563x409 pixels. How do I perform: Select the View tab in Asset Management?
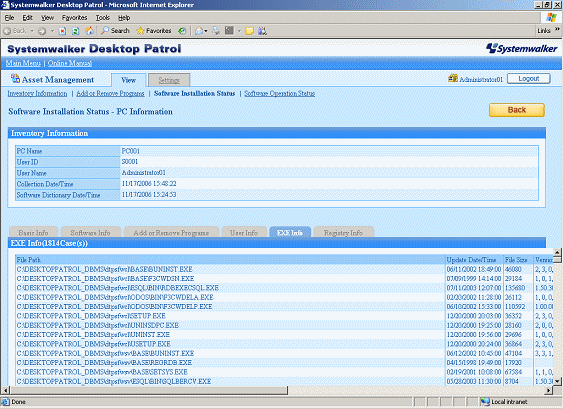(x=129, y=80)
